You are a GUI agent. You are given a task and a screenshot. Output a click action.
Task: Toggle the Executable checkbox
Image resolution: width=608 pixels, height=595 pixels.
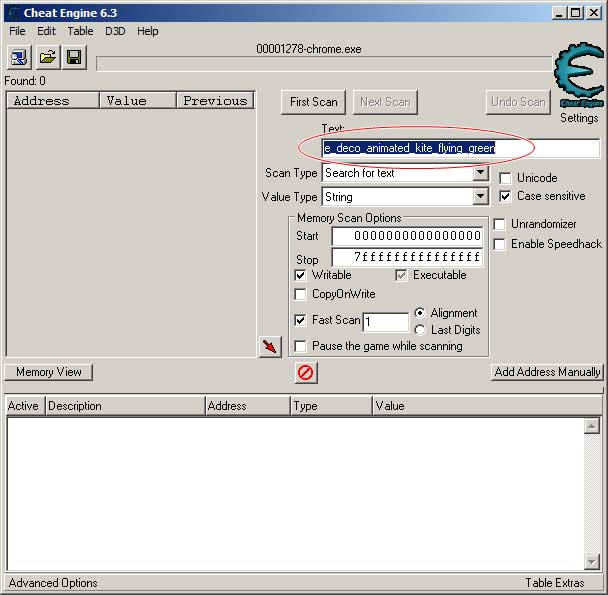click(x=401, y=275)
